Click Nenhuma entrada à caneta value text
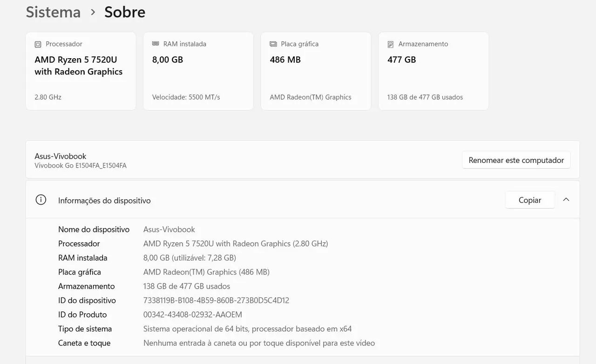 pyautogui.click(x=259, y=343)
